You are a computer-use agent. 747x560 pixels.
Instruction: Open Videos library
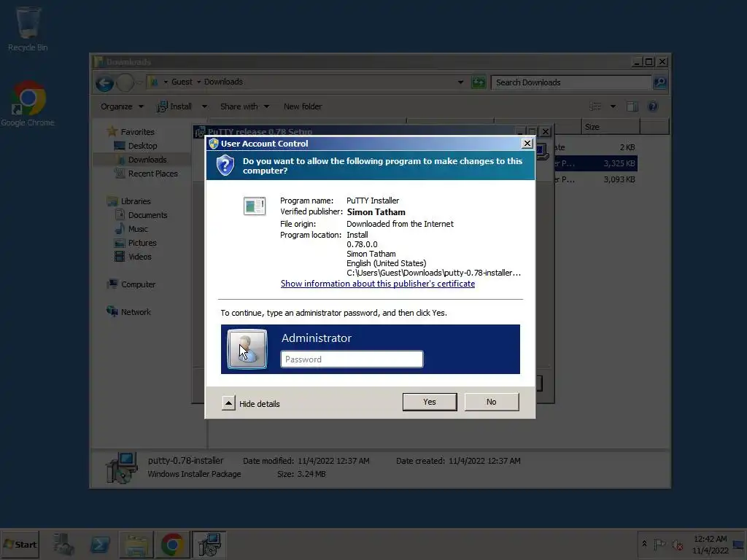(x=139, y=257)
